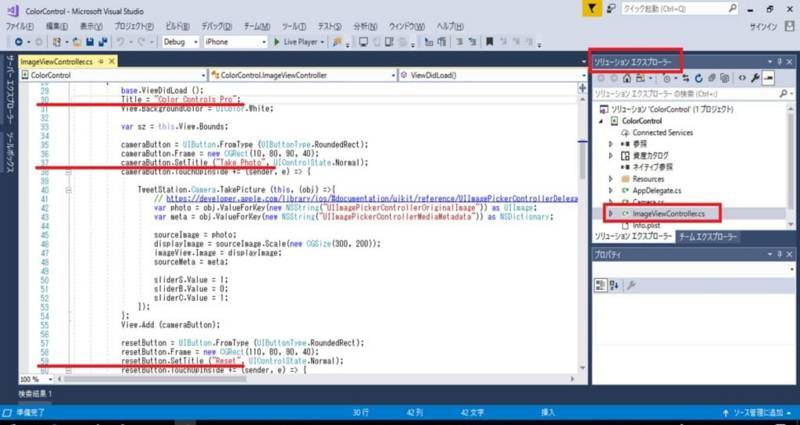Save the current file with the disk icon

90,42
